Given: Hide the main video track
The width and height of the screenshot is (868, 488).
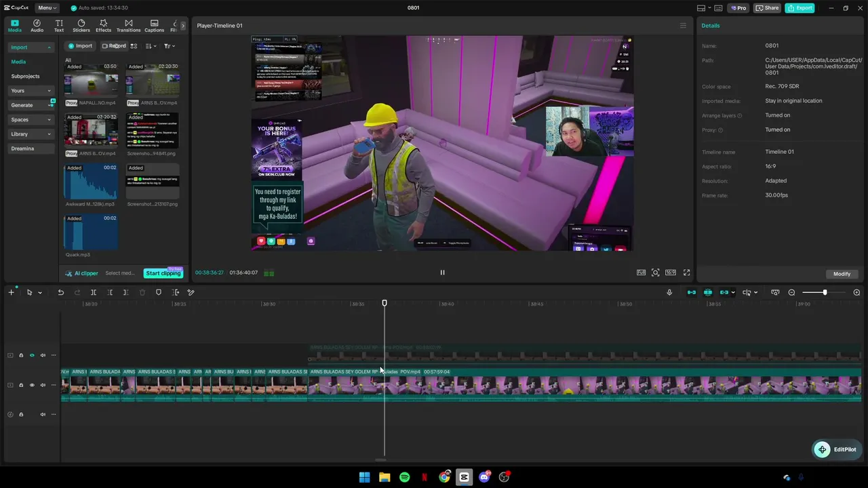Looking at the screenshot, I should tap(32, 385).
